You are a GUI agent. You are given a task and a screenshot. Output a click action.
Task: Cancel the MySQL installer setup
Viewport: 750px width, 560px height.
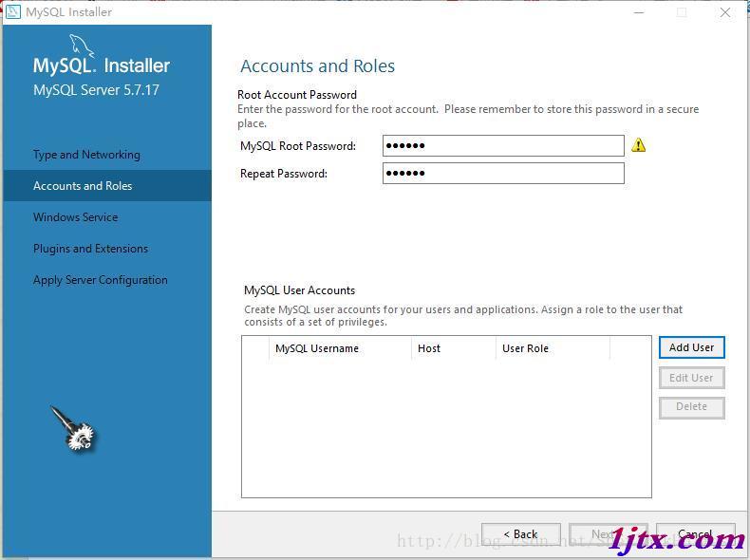(x=695, y=534)
